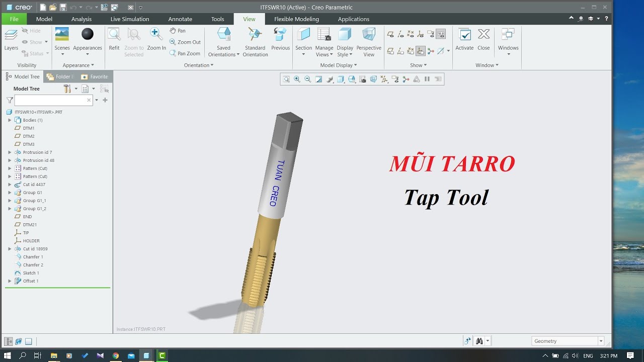Image resolution: width=644 pixels, height=362 pixels.
Task: Save the model using the disk icon
Action: click(x=63, y=7)
